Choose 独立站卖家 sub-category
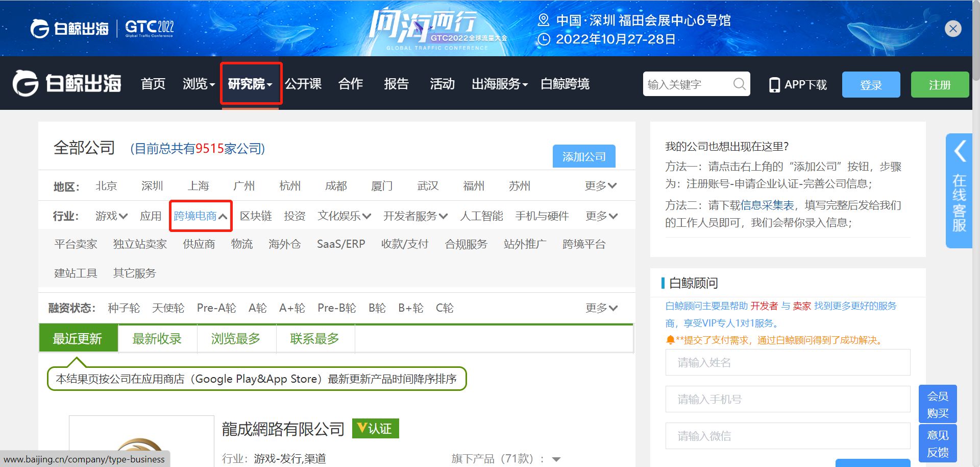The image size is (980, 467). pos(140,244)
